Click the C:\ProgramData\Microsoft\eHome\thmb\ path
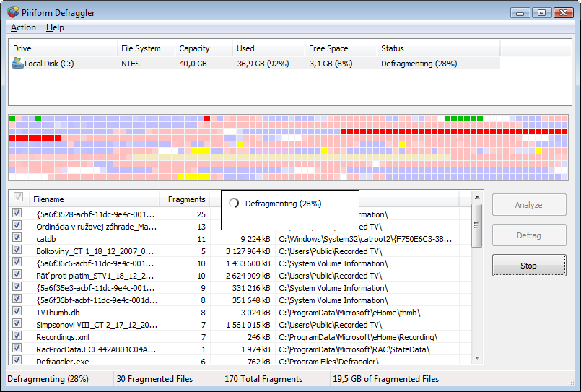Viewport: 581px width, 392px height. [349, 313]
